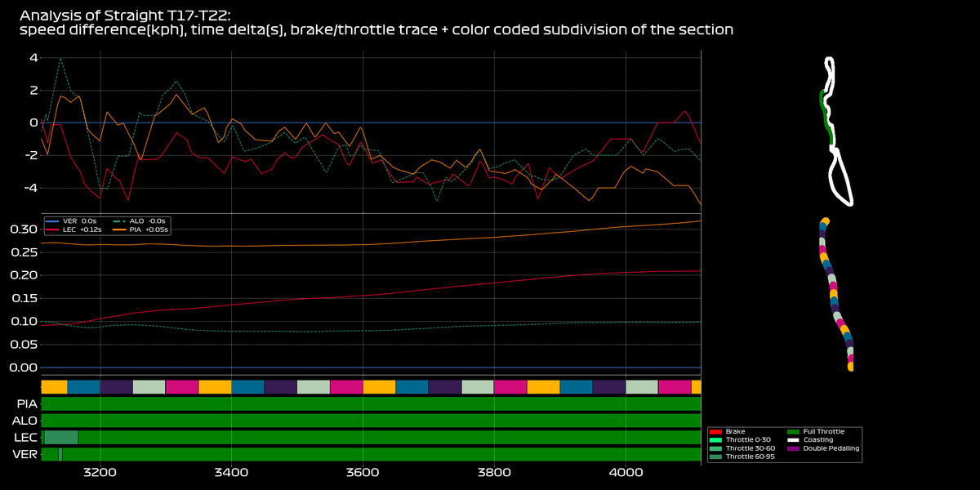Click the 0.00 time delta tick label

pyautogui.click(x=22, y=367)
